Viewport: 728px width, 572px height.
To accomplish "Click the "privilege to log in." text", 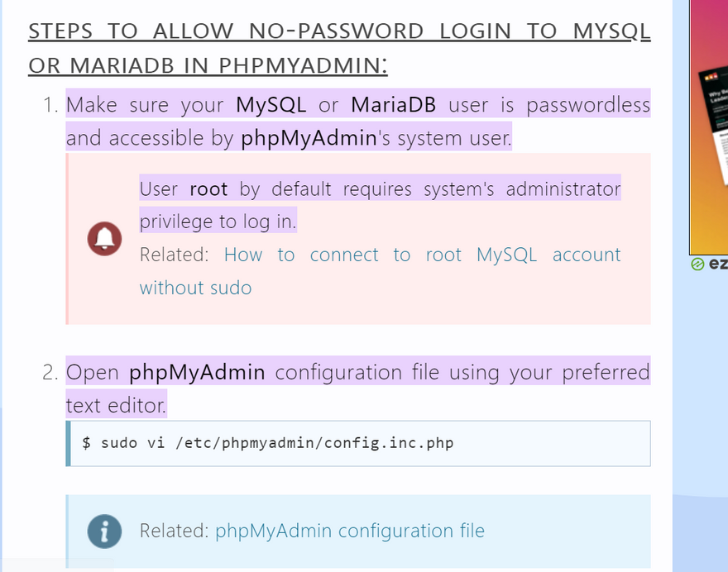I will (218, 222).
